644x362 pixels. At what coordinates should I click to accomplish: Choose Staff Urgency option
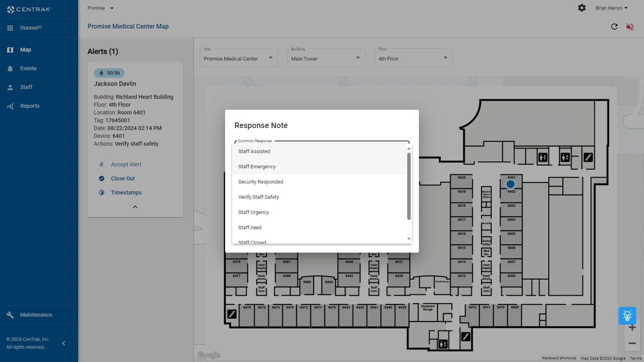pyautogui.click(x=319, y=212)
